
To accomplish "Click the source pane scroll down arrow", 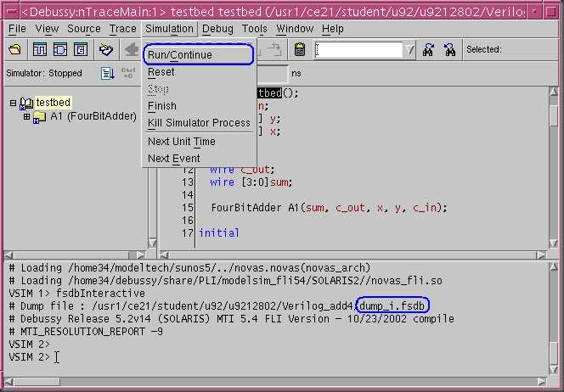I will [554, 244].
